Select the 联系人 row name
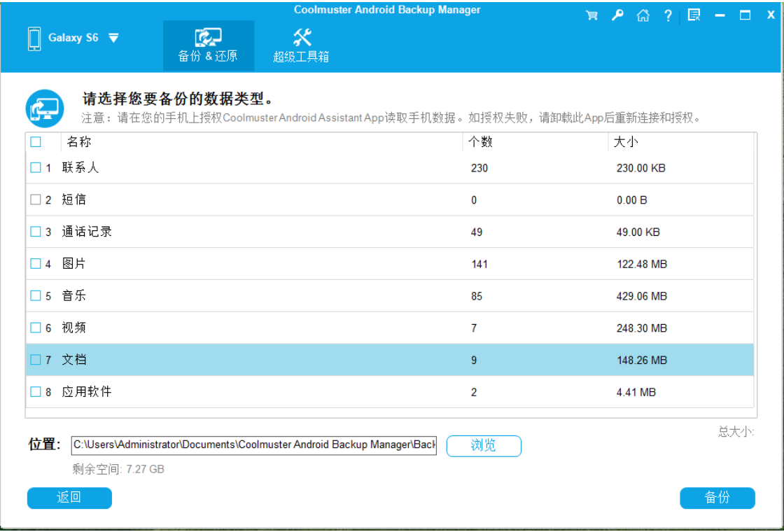Screen dimensions: 784x532 80,167
